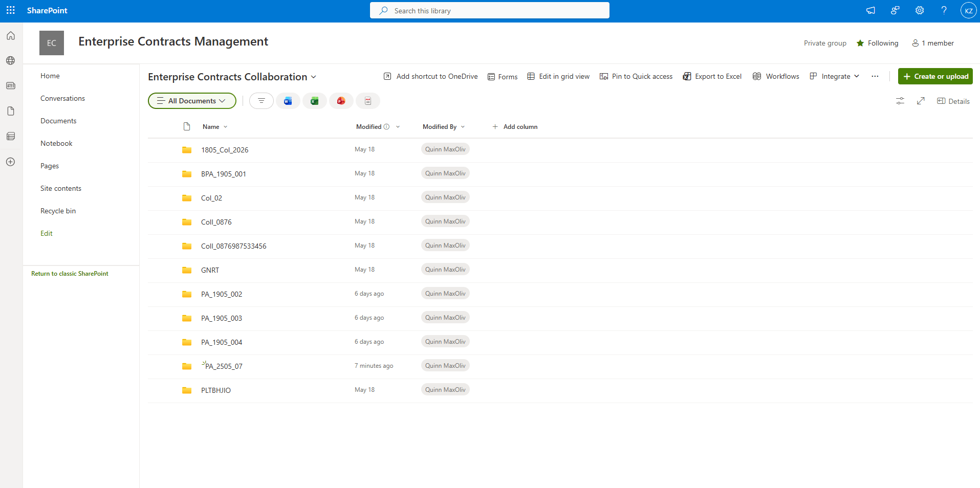980x488 pixels.
Task: Navigate to Home in site menu
Action: point(50,76)
